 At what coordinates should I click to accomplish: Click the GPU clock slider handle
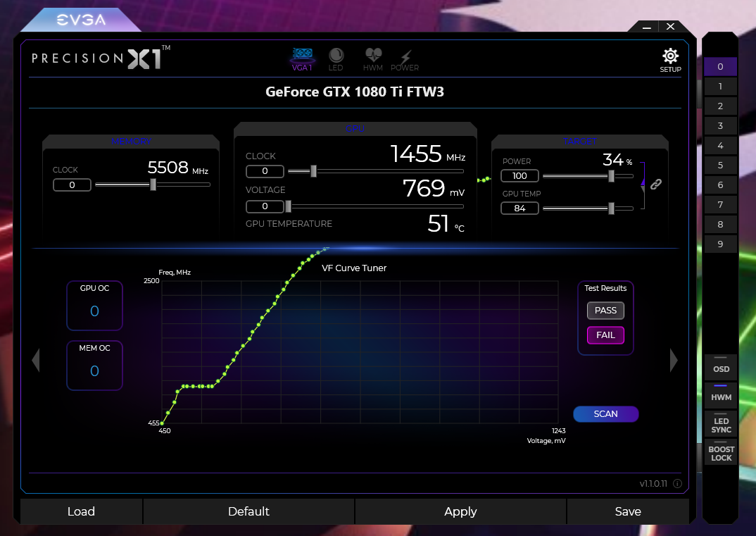313,170
